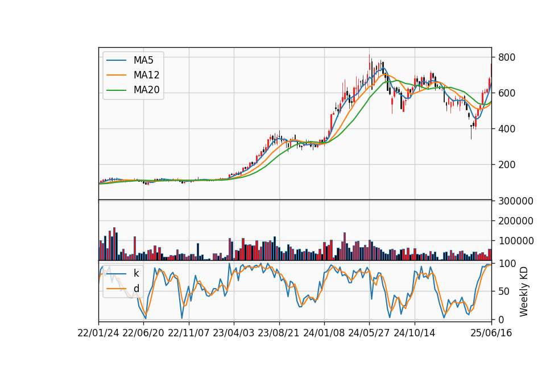546x392 pixels.
Task: Click the blue MA5 legend line sample
Action: tap(116, 60)
